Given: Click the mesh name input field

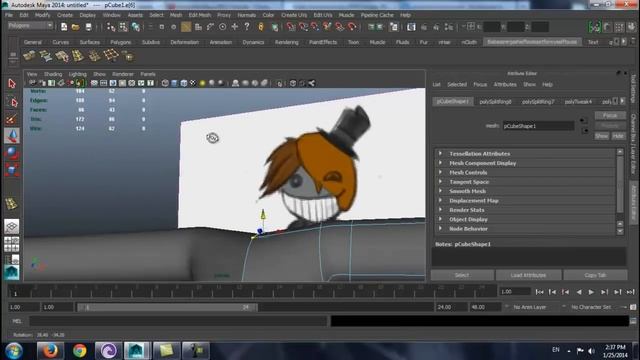Looking at the screenshot, I should tap(538, 126).
